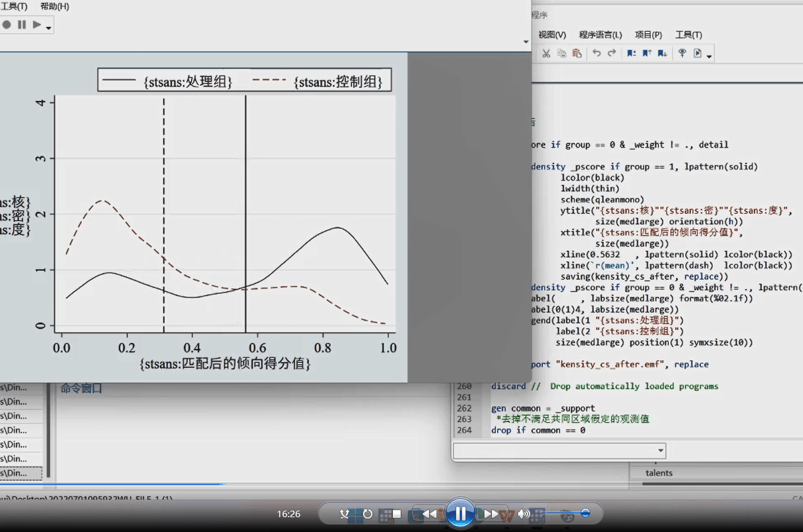803x532 pixels.
Task: Pause the video with the blue pause button
Action: [x=460, y=513]
